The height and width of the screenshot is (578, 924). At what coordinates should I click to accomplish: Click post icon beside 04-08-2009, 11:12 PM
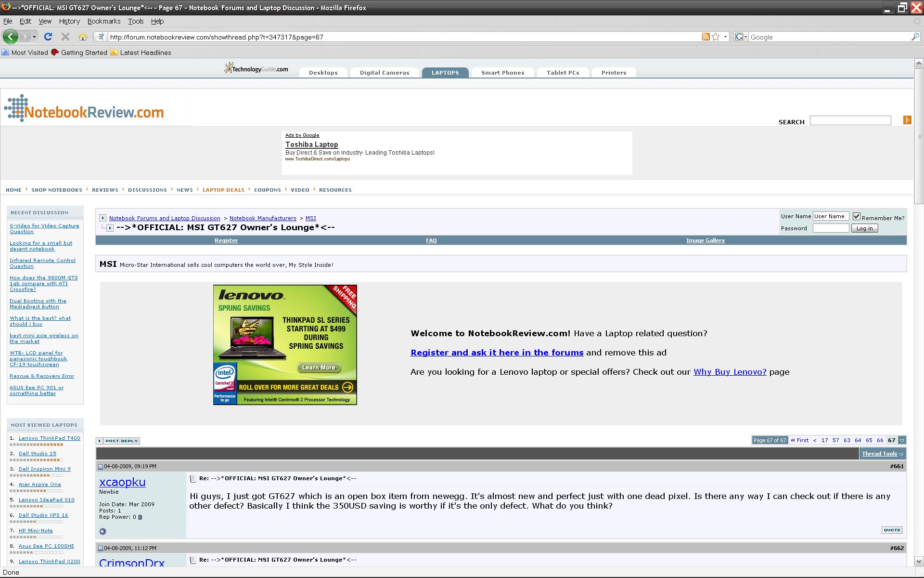101,548
